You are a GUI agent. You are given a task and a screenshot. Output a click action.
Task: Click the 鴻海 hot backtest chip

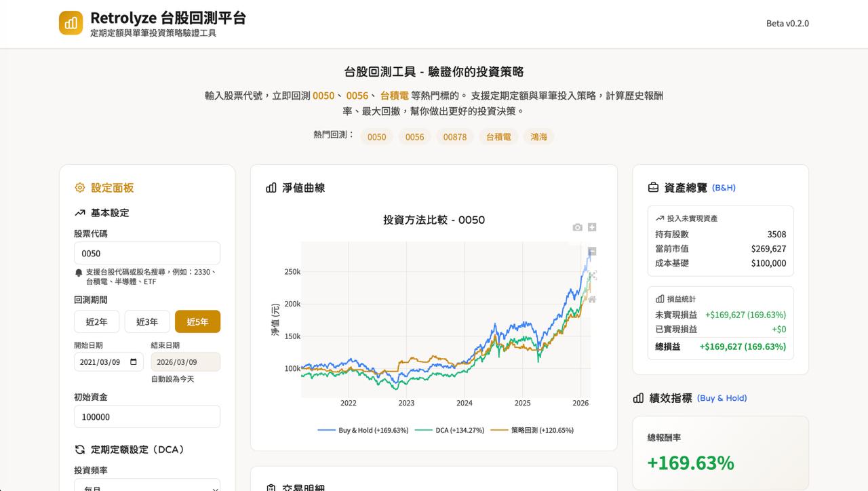tap(539, 137)
